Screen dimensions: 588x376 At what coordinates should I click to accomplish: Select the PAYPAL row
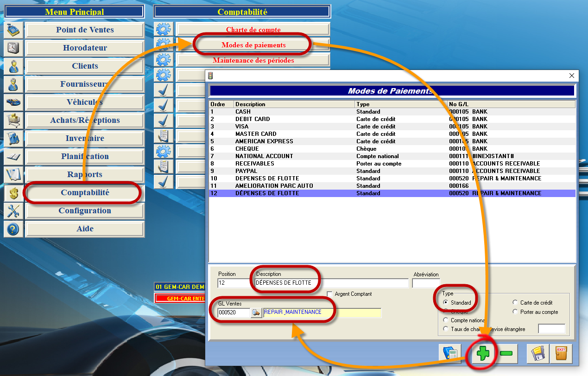[x=392, y=171]
